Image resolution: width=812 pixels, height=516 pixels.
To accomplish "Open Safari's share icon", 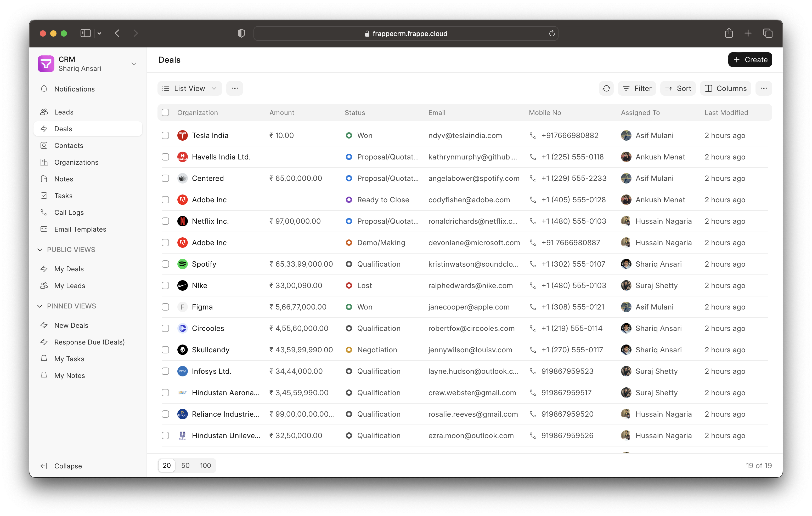I will coord(729,33).
